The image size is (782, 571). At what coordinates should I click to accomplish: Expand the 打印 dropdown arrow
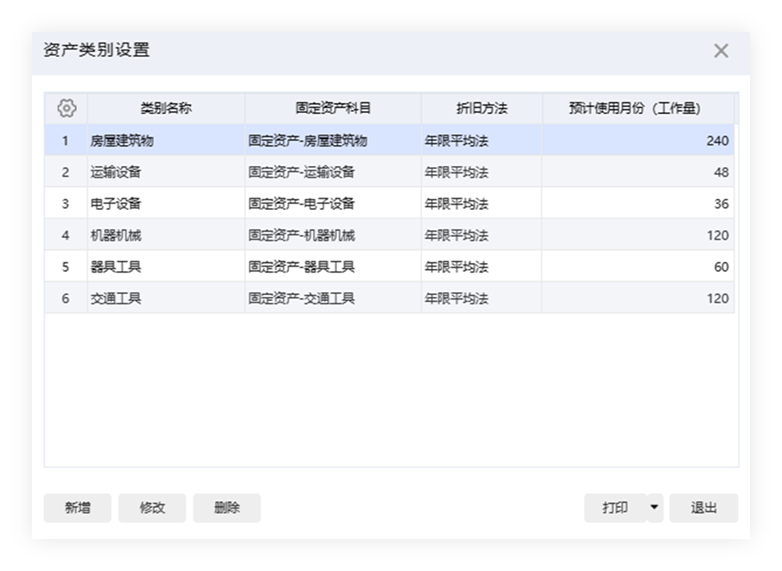click(x=655, y=508)
